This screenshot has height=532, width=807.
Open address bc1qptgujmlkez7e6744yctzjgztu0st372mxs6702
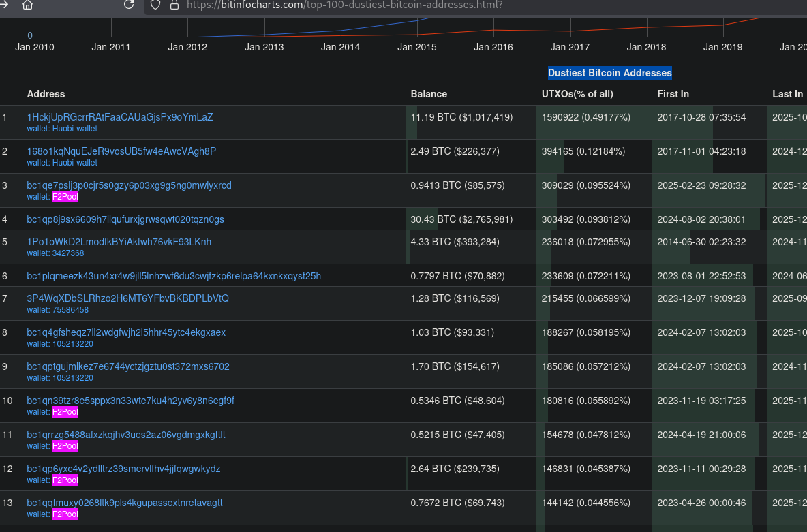[128, 366]
